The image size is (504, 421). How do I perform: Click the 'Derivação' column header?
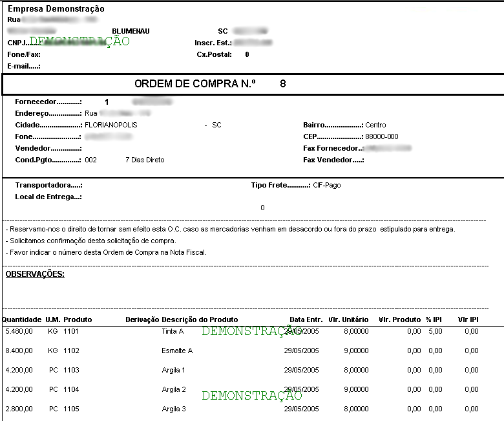(142, 319)
